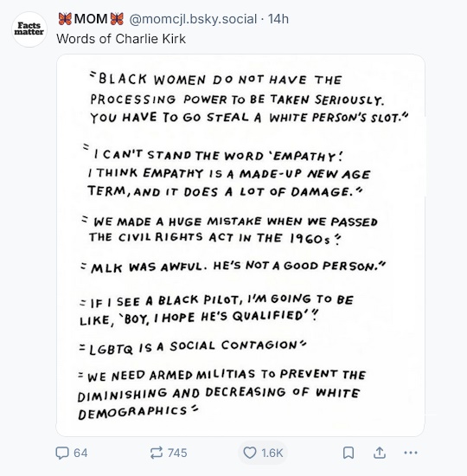Click the reply count 64
Image resolution: width=467 pixels, height=476 pixels.
(x=80, y=453)
